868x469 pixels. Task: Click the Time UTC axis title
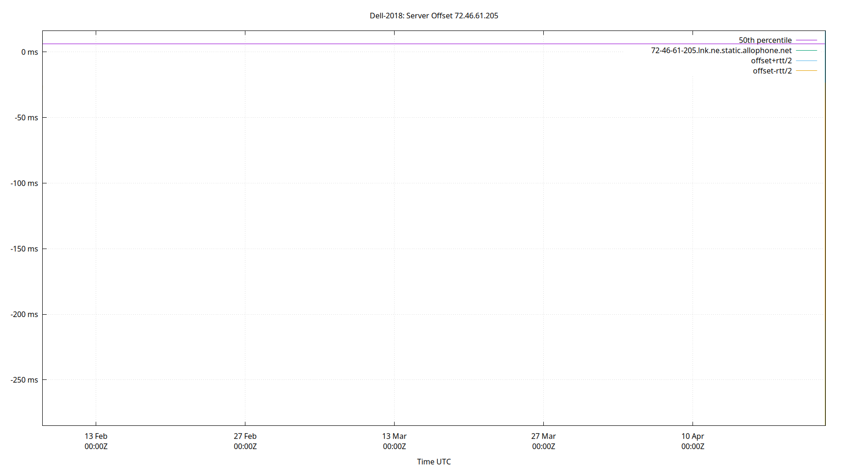tap(434, 461)
